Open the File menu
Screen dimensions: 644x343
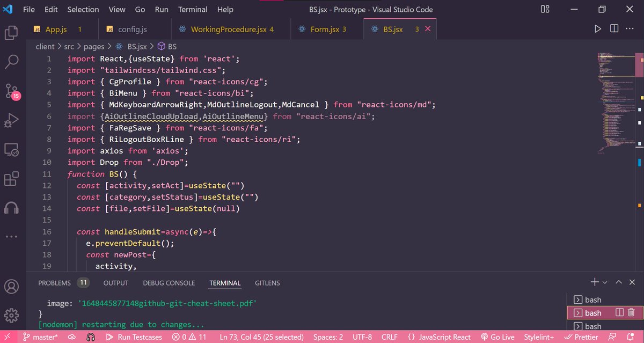(29, 9)
